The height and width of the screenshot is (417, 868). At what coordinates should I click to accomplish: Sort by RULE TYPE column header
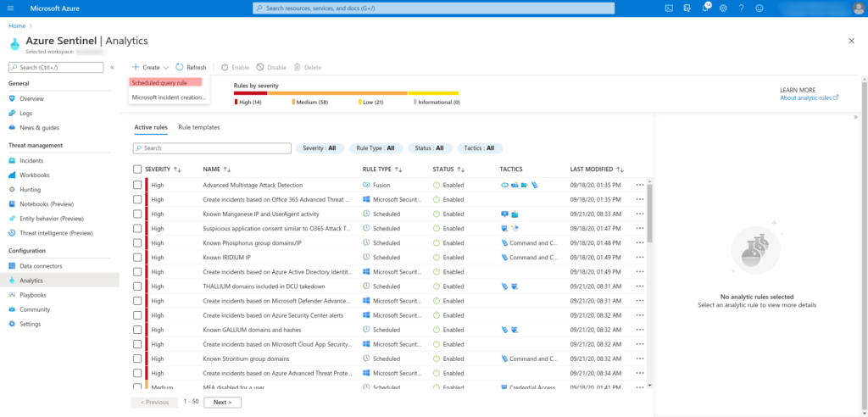click(x=382, y=170)
